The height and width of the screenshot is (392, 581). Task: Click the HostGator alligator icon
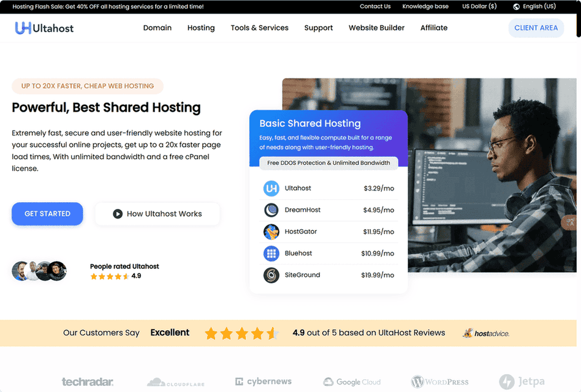click(270, 232)
